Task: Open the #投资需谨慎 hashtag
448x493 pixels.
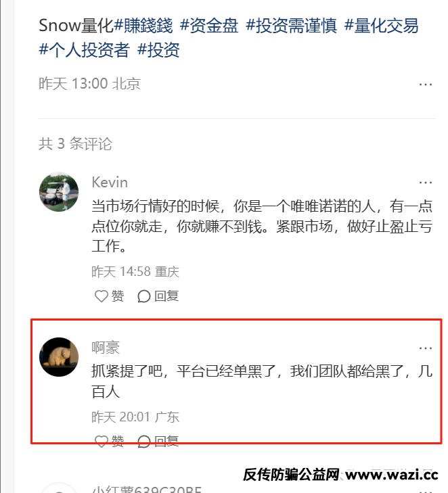Action: click(291, 26)
